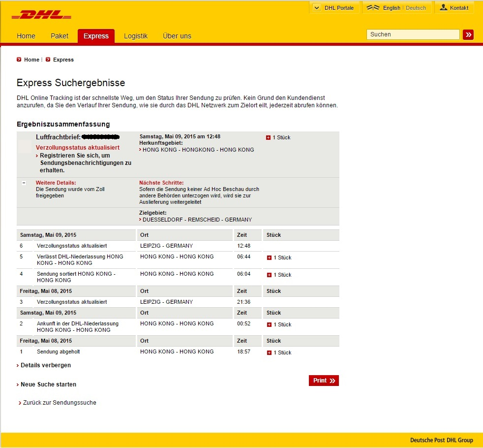Click the Express breadcrumb arrow icon
Screen dimensions: 483x448
48,60
